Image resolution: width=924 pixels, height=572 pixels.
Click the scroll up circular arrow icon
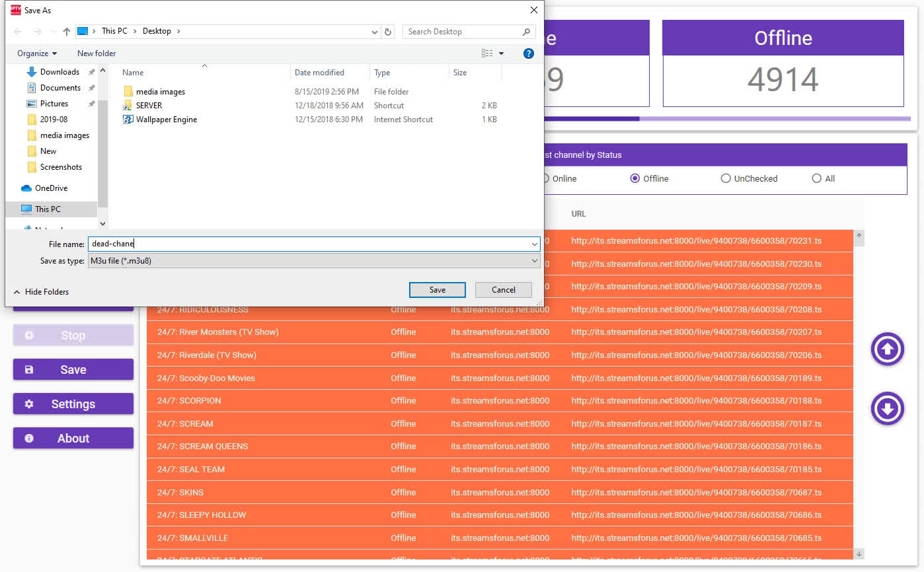point(887,349)
